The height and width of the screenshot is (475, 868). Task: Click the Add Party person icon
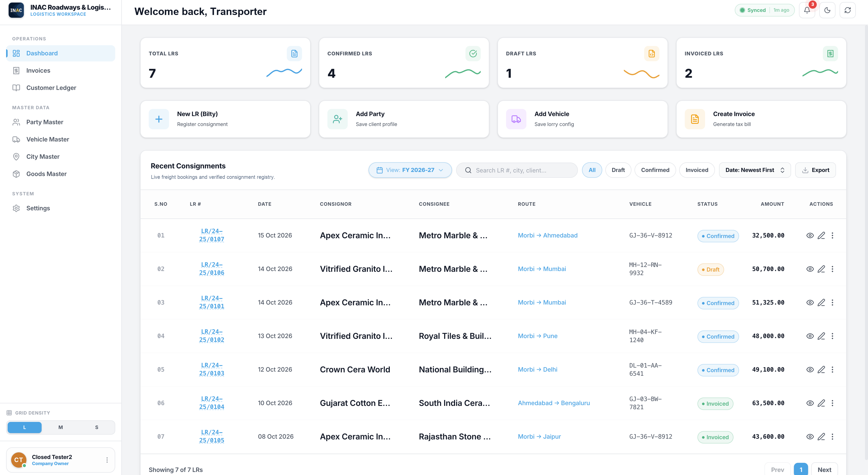pos(337,119)
